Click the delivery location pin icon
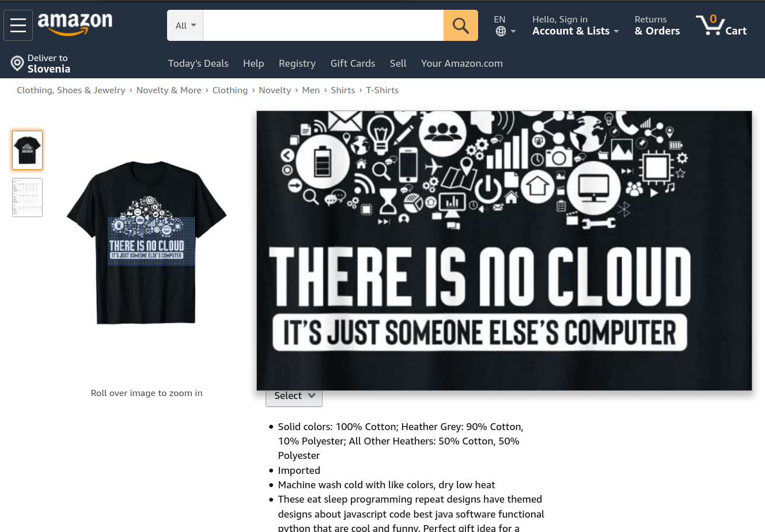Screen dimensions: 765x532 (x=17, y=63)
